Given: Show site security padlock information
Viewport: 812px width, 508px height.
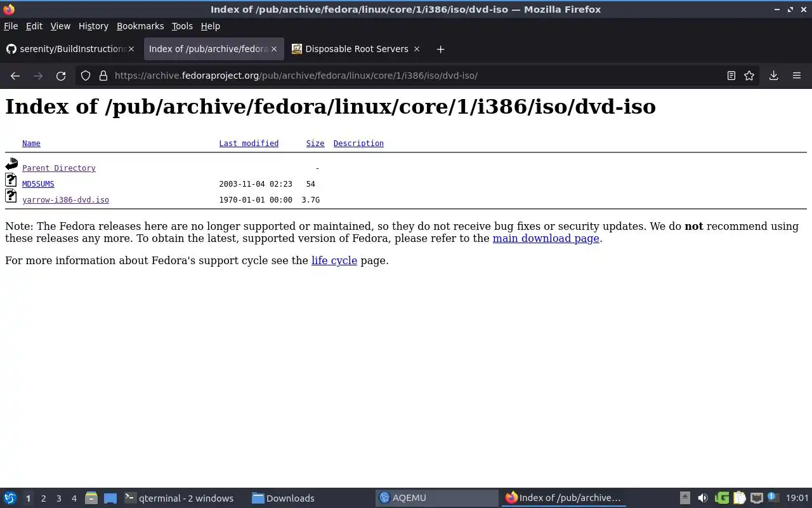Looking at the screenshot, I should [103, 76].
